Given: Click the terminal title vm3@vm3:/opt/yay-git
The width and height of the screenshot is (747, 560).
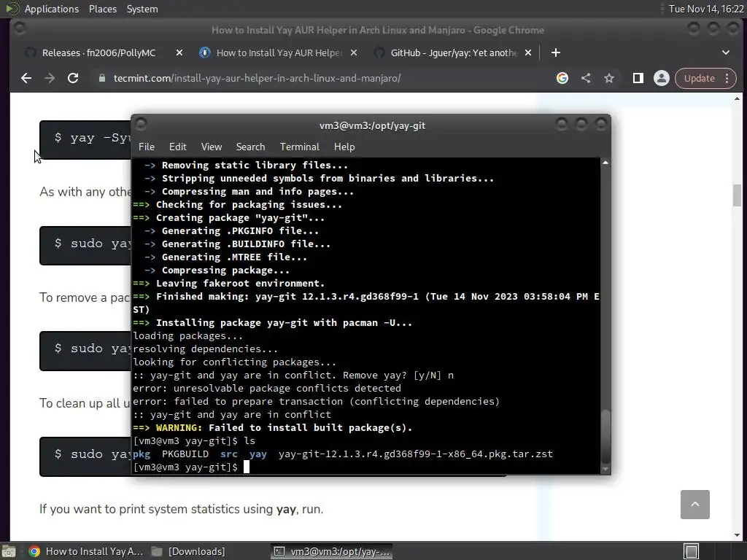Looking at the screenshot, I should tap(372, 125).
